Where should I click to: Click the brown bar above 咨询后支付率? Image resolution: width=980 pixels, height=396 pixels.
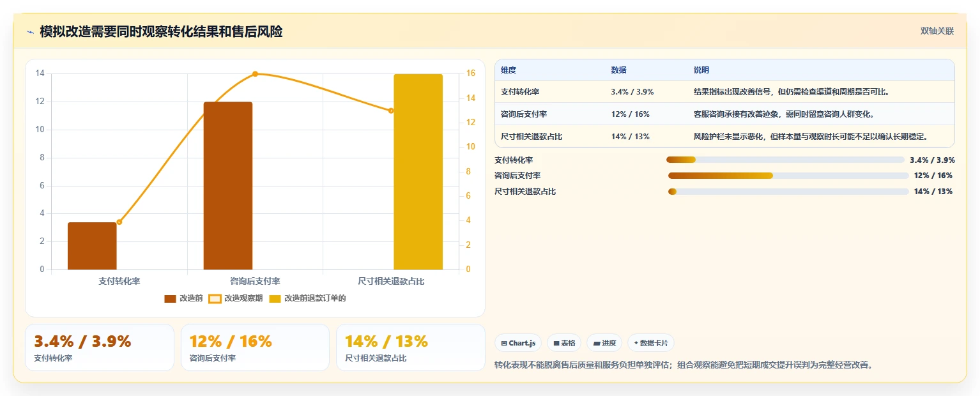(x=228, y=186)
